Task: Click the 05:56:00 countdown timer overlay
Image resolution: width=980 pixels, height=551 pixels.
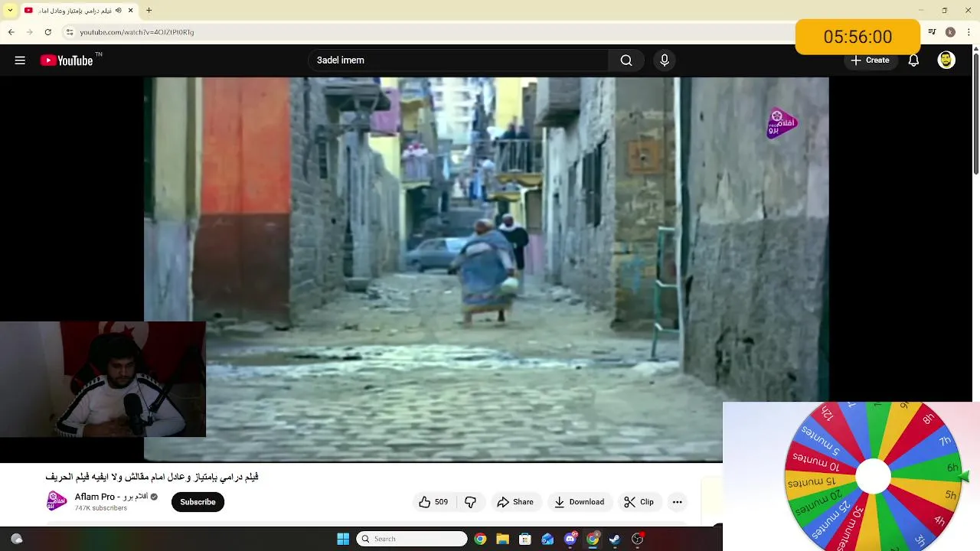Action: [857, 37]
